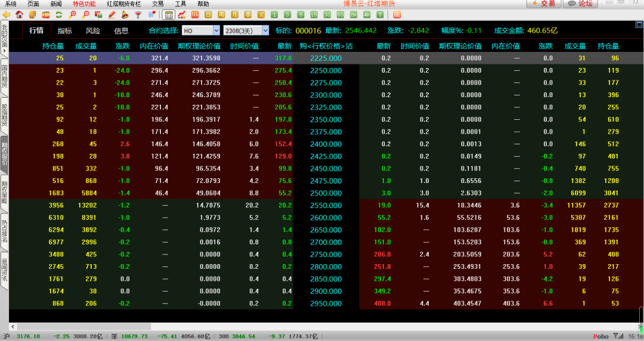Click the 交易 button at top right

tap(543, 4)
